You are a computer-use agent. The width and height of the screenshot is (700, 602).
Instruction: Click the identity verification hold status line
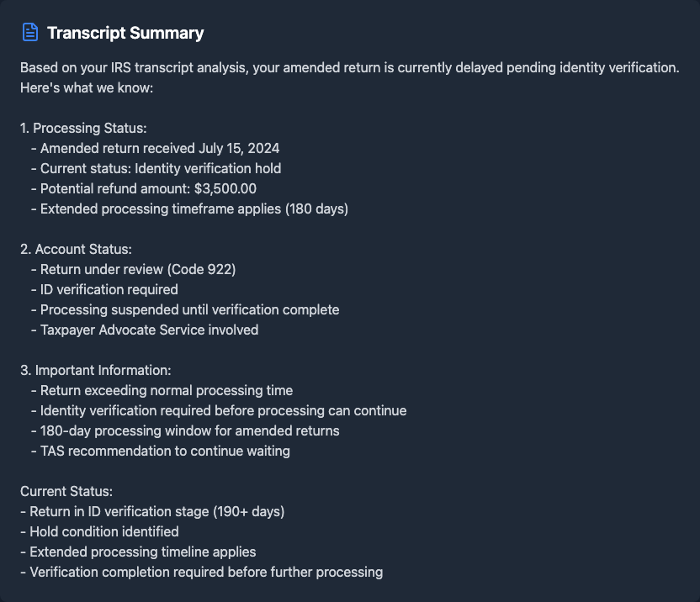(161, 168)
